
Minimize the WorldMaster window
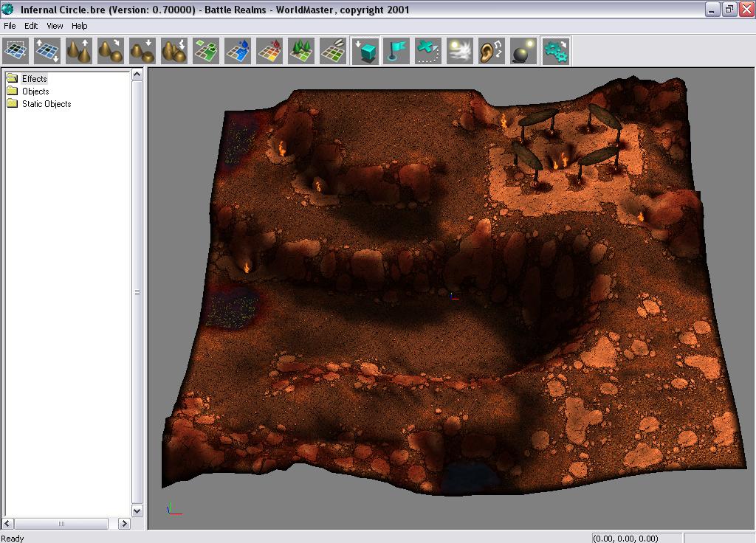coord(712,9)
